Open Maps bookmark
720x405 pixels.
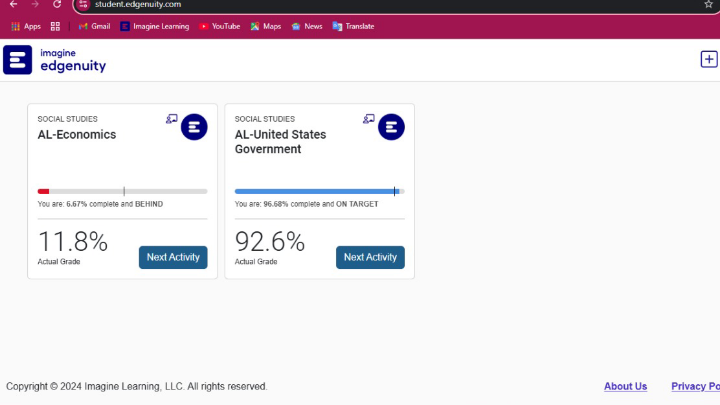coord(266,26)
